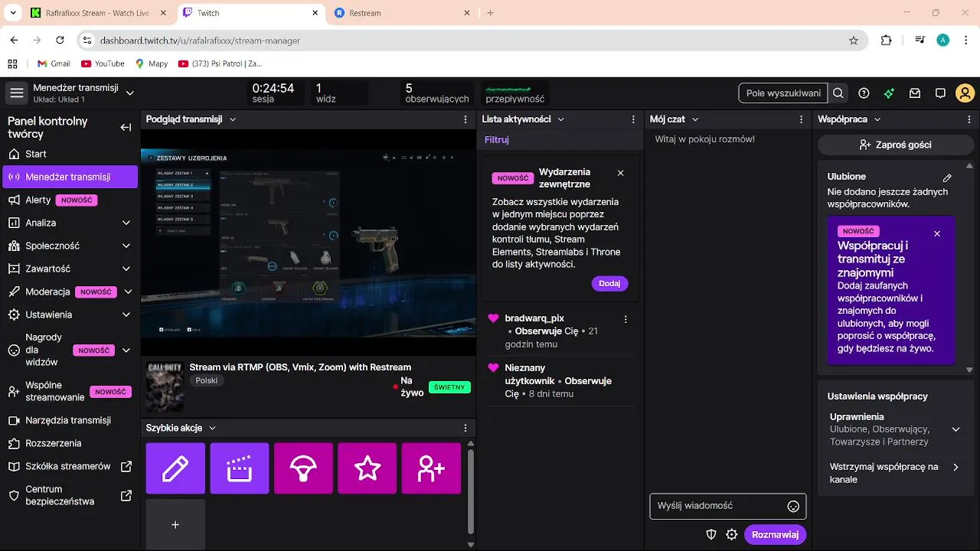Select Menedżer transmisji in sidebar
The width and height of the screenshot is (980, 551).
tap(70, 177)
